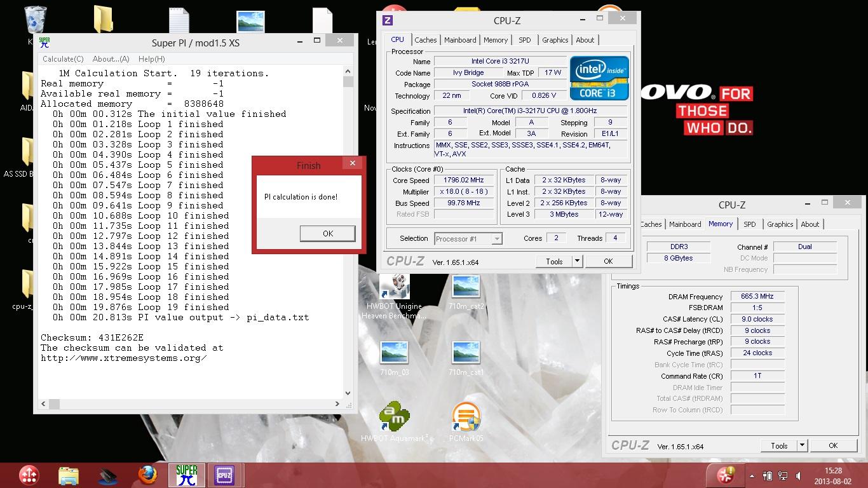868x488 pixels.
Task: Click the DRAM Frequency value 665.3 MHz
Action: 757,296
